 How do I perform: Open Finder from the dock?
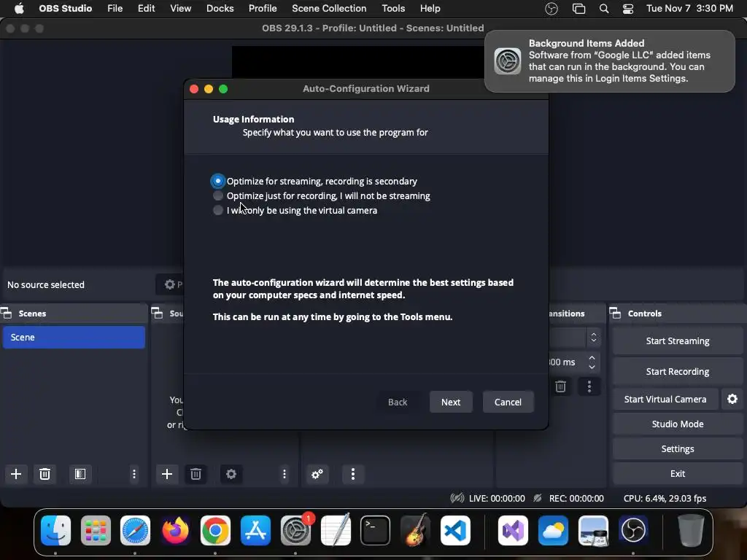tap(55, 530)
